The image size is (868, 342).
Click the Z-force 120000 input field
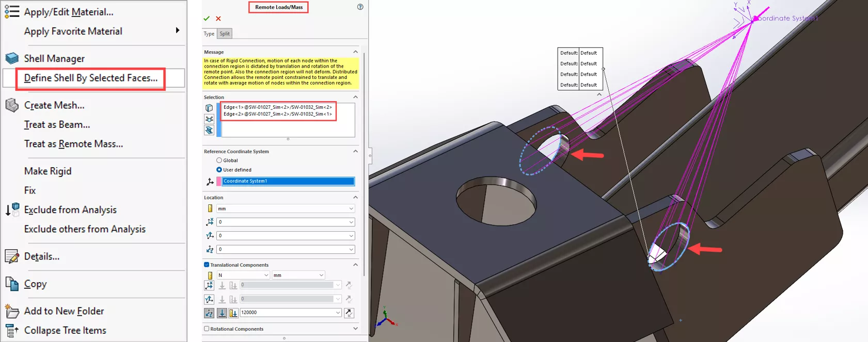click(x=287, y=313)
